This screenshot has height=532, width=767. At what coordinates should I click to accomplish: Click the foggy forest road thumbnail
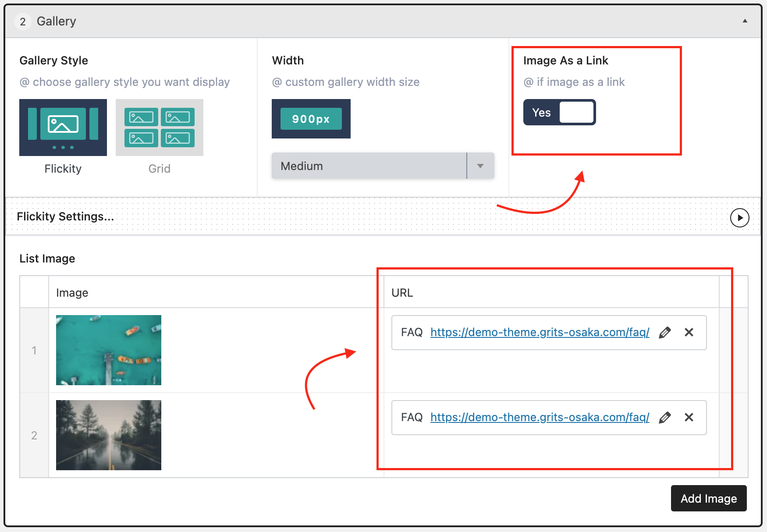[109, 435]
